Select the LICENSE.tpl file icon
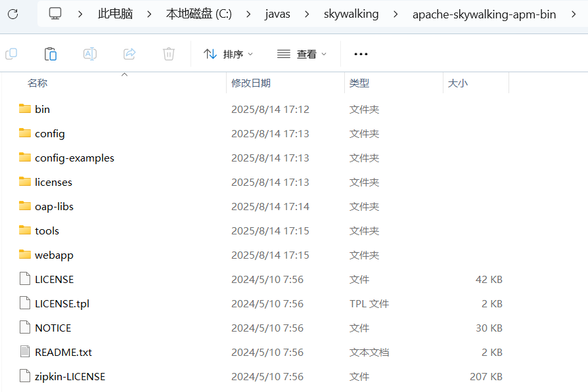 tap(25, 303)
